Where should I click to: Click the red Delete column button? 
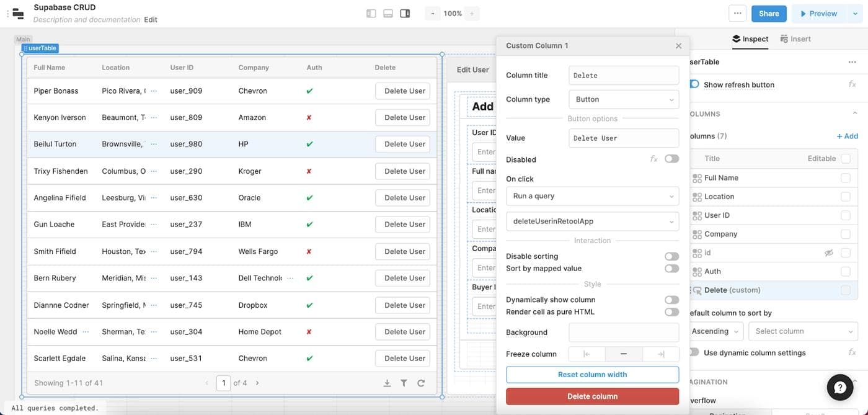[x=592, y=396]
